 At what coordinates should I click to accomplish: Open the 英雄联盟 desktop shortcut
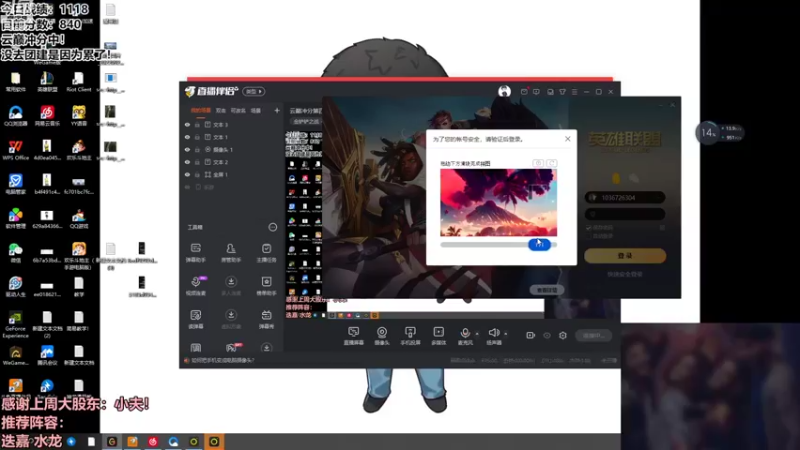47,82
